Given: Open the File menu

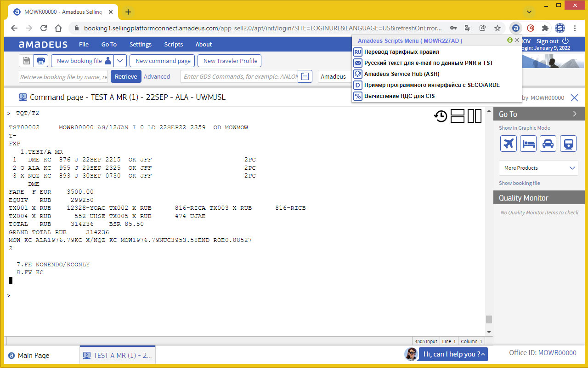Looking at the screenshot, I should pyautogui.click(x=84, y=44).
